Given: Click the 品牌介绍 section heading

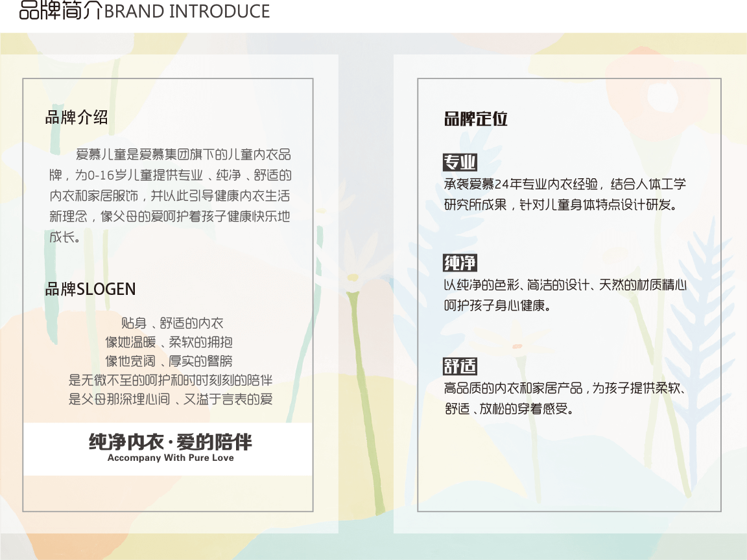Looking at the screenshot, I should tap(77, 118).
